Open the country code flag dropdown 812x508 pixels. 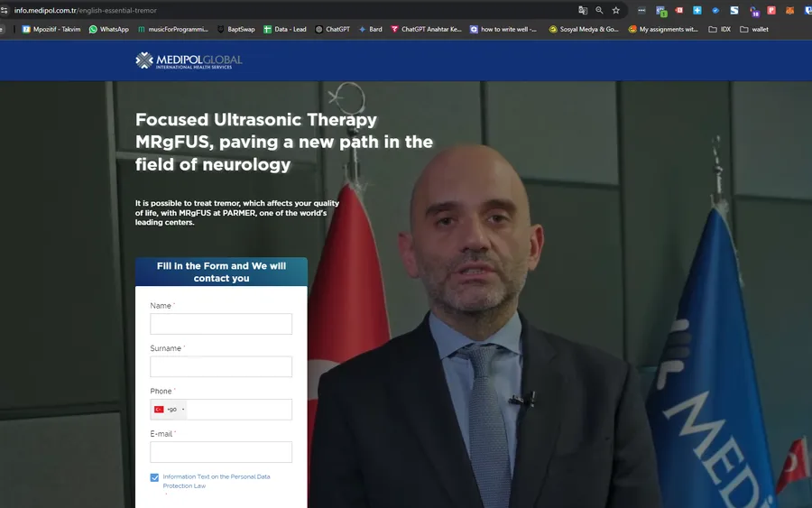click(169, 409)
